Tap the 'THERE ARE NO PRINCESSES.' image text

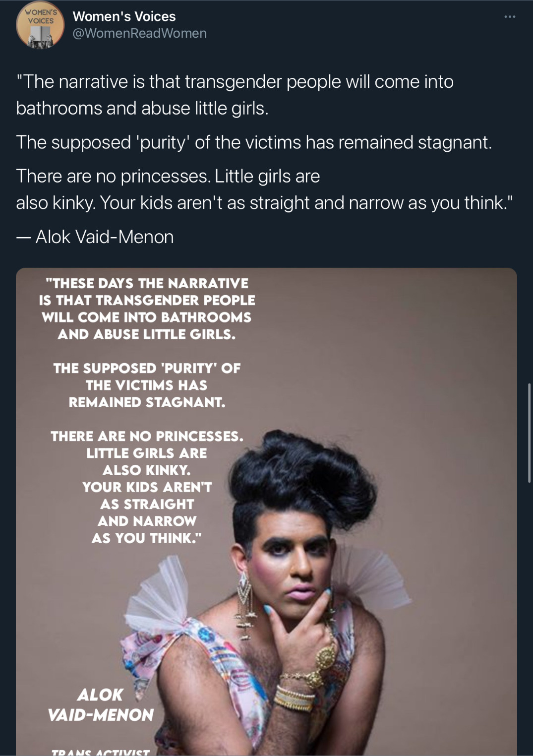pos(147,437)
